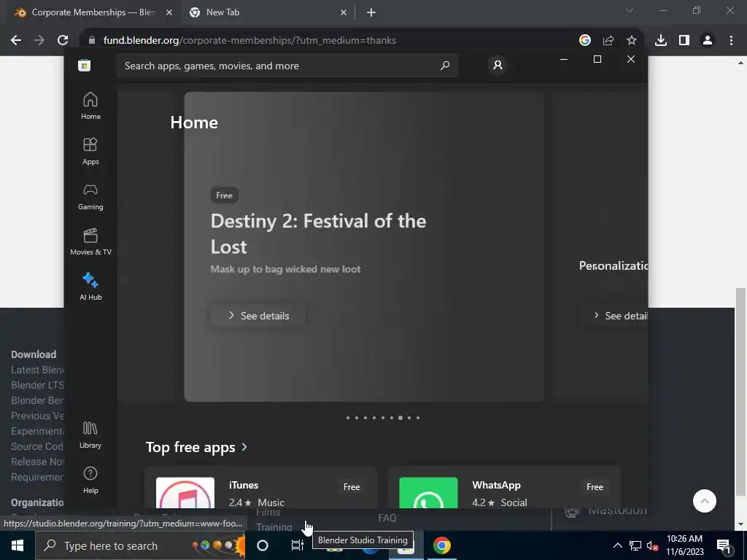
Task: Open the WhatsApp app card
Action: tap(504, 488)
